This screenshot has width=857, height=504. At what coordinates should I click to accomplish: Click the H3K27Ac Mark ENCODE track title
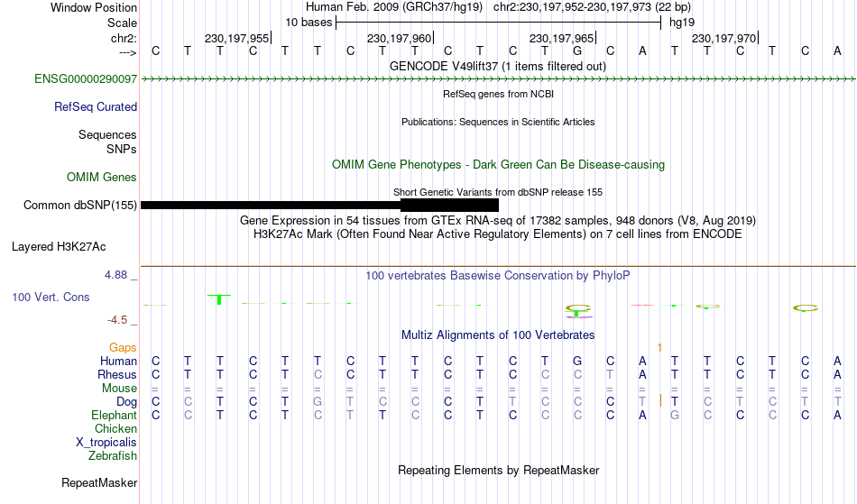pos(498,234)
